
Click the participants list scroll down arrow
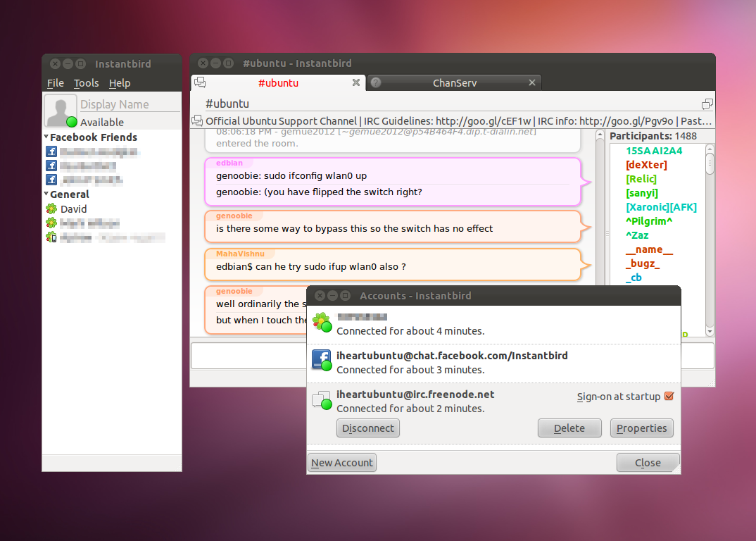tap(710, 332)
